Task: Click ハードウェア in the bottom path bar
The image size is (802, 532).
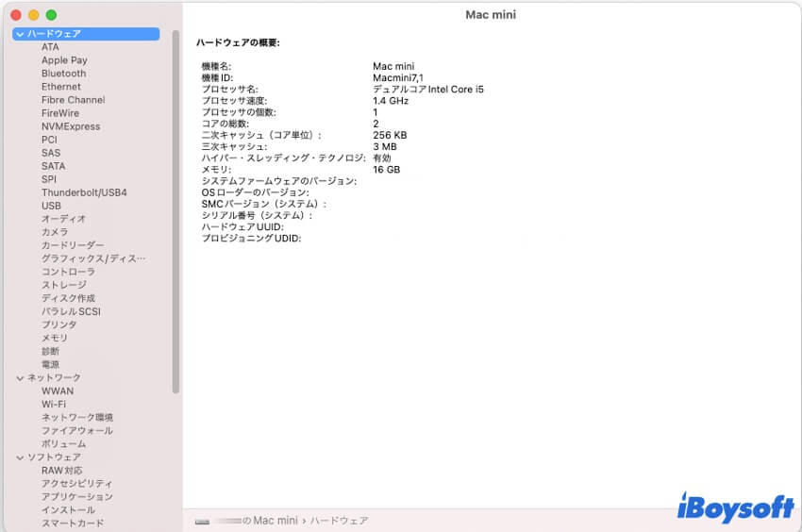Action: pyautogui.click(x=339, y=521)
